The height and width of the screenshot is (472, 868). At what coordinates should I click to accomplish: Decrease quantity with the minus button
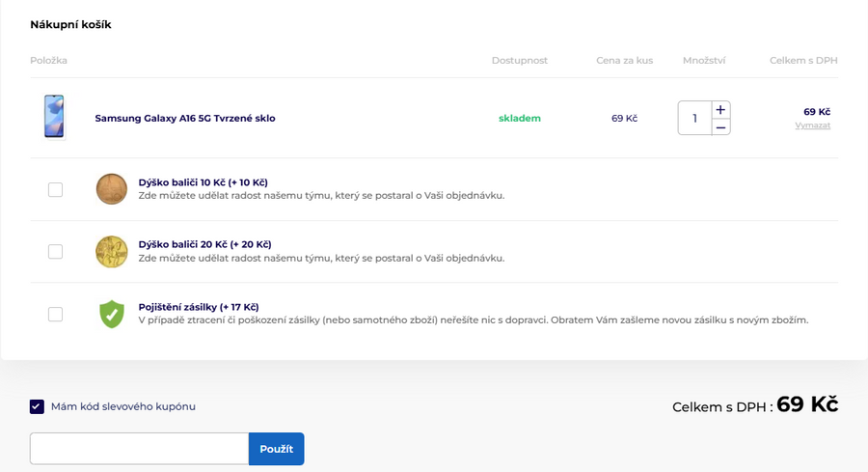[720, 127]
